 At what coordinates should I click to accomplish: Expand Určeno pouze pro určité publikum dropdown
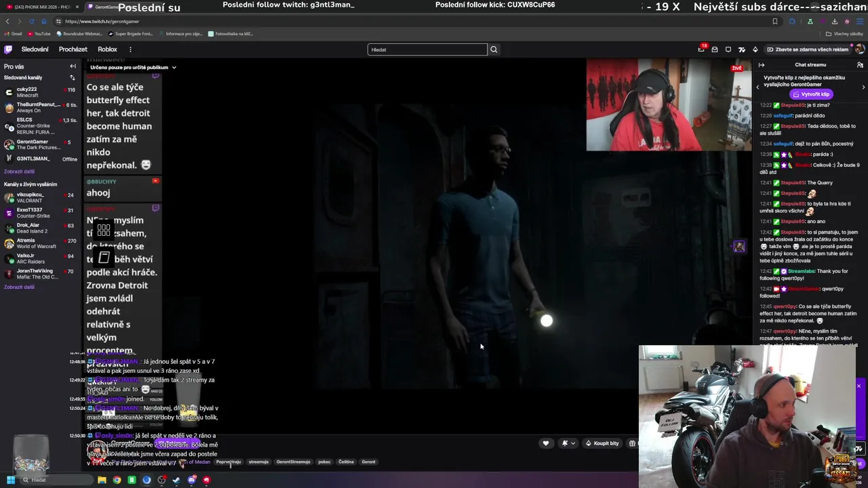[133, 67]
